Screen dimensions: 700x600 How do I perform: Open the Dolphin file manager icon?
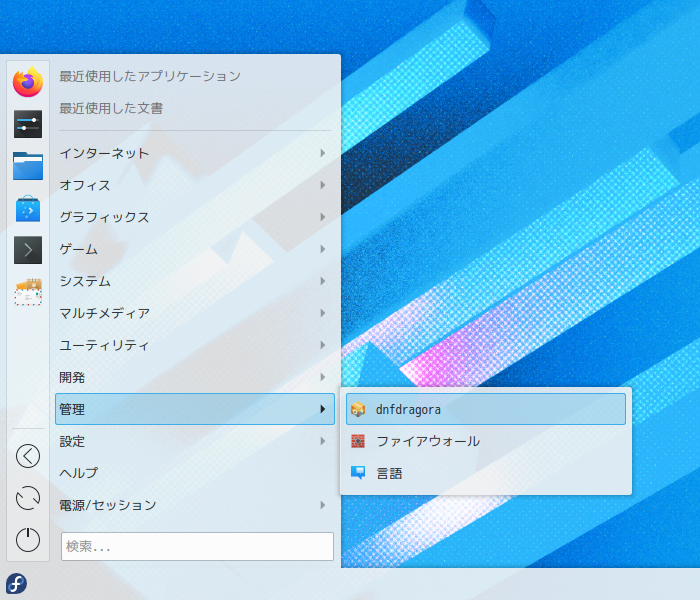coord(28,166)
